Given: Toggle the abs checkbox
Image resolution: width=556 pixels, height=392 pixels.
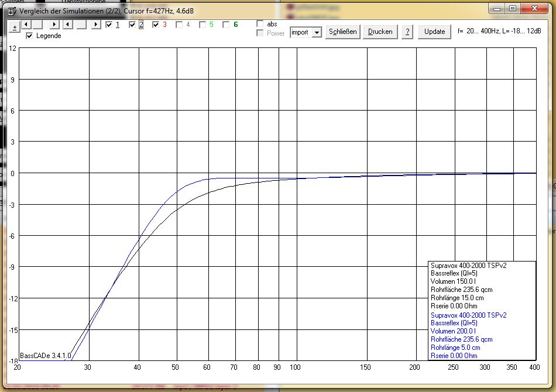Looking at the screenshot, I should (x=260, y=24).
